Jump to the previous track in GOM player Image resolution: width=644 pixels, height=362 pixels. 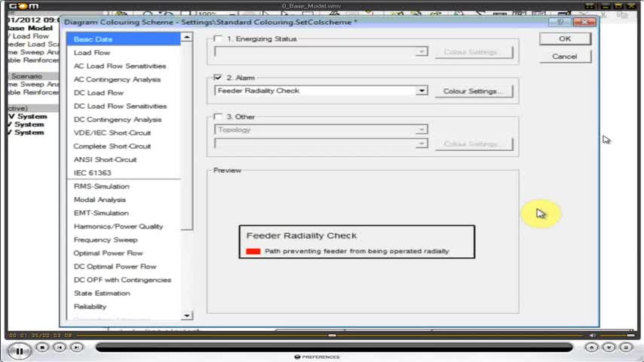(x=60, y=348)
